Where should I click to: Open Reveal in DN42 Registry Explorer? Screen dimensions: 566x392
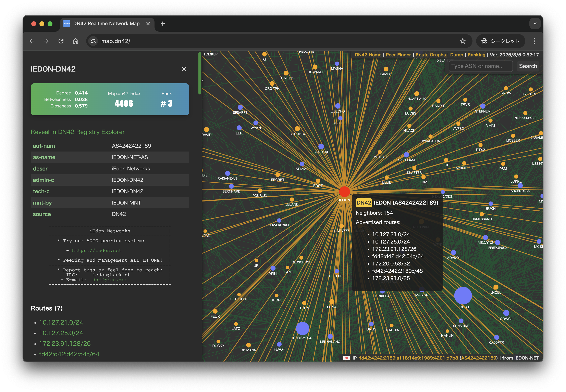coord(78,132)
